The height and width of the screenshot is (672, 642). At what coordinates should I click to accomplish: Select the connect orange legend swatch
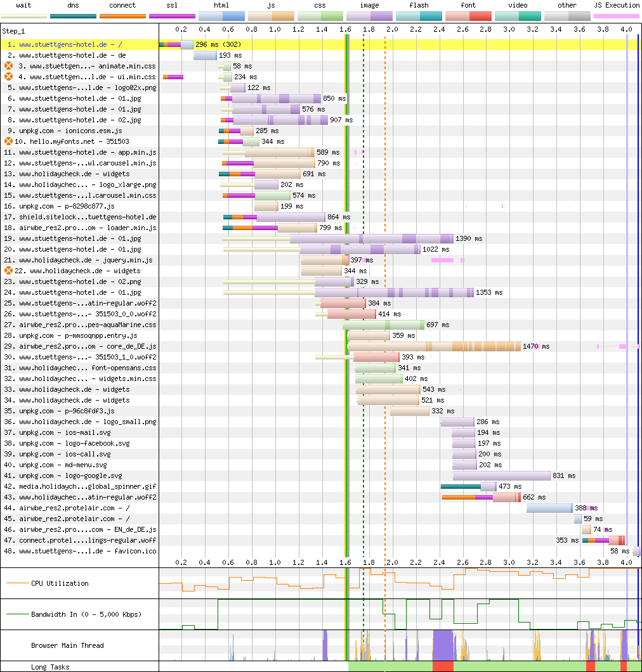tap(122, 16)
